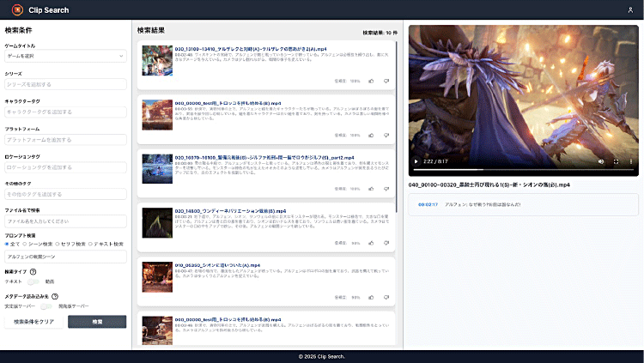The image size is (644, 363).
Task: Click the dark 検索 button
Action: (97, 322)
